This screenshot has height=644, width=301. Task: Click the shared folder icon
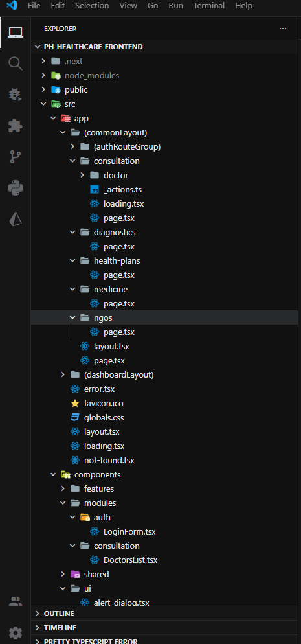pos(74,574)
